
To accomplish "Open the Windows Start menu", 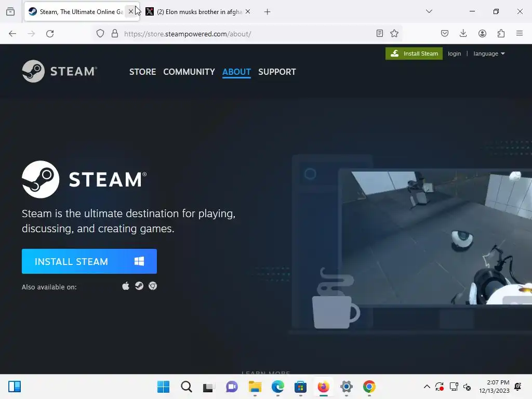I will pos(163,387).
